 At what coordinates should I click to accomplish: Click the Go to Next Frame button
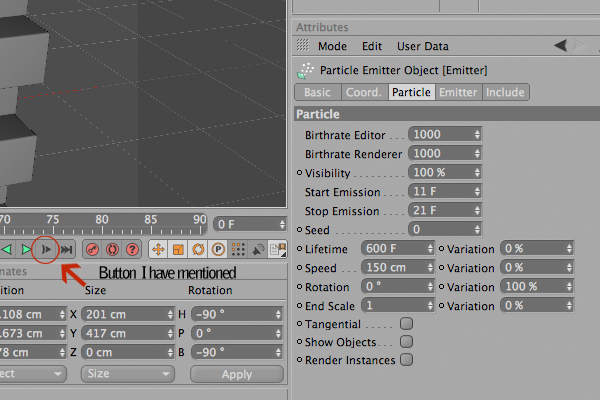tap(46, 250)
